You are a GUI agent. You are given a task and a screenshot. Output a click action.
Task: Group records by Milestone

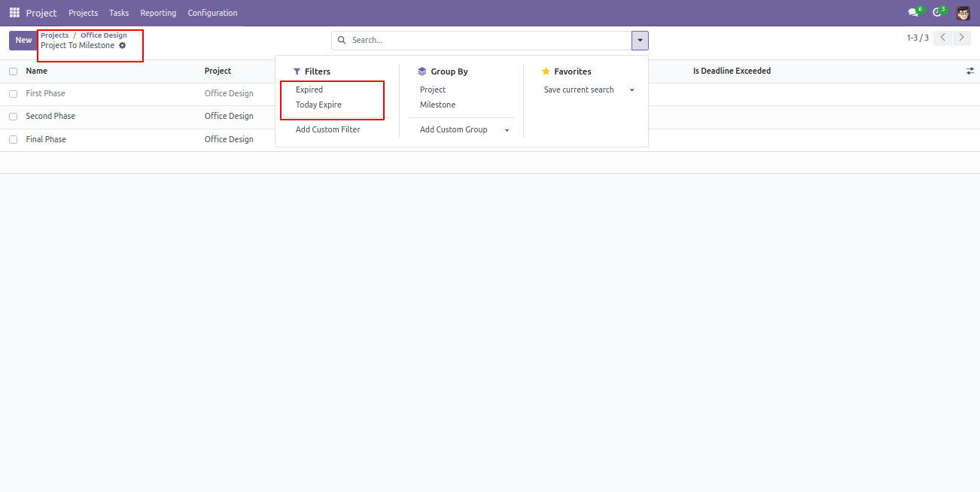437,105
